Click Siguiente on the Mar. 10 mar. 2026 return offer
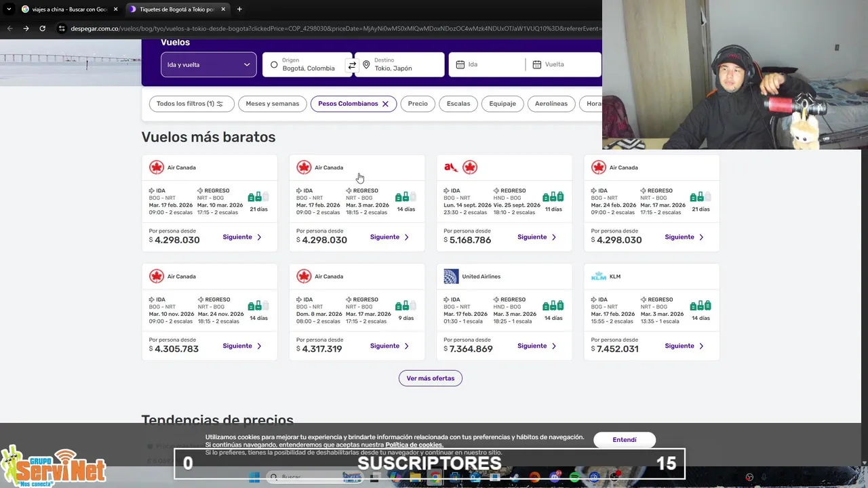 [x=242, y=237]
